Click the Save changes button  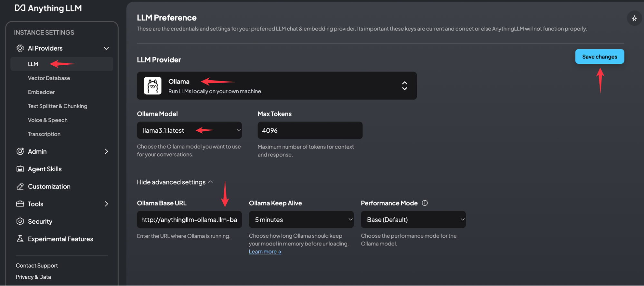[600, 57]
